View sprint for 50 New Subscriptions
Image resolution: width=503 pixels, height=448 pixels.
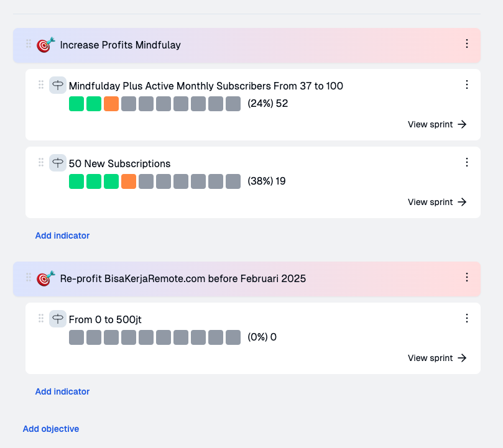pos(437,202)
